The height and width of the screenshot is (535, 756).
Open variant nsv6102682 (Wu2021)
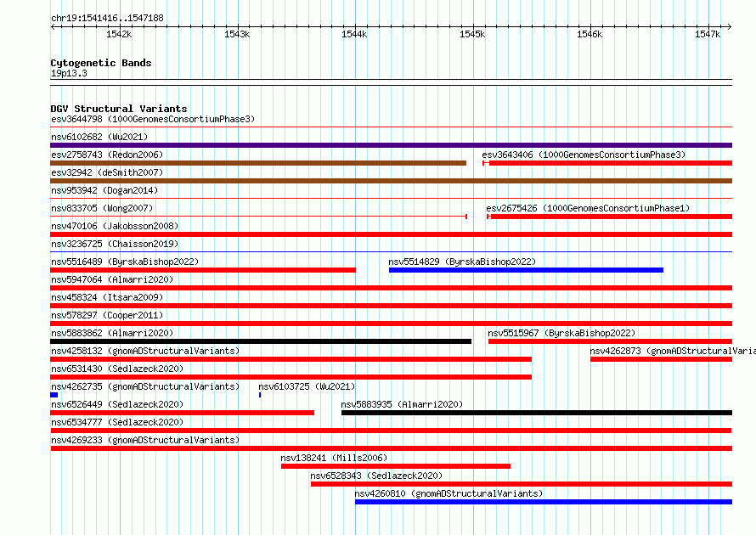(99, 137)
